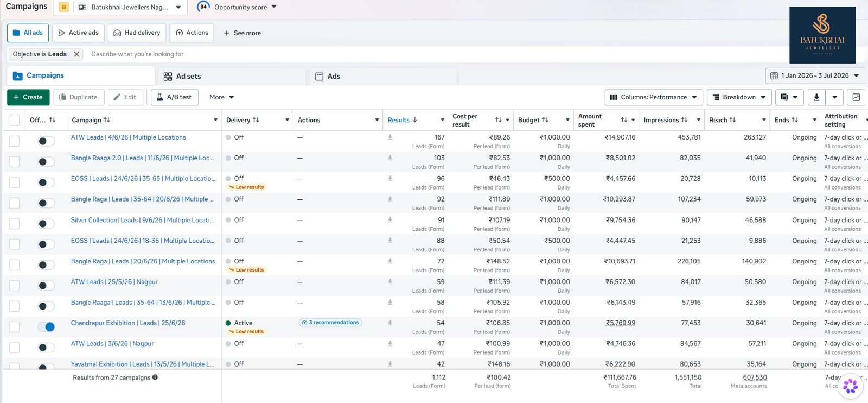Click the Batukbhai Jewellers logo thumbnail
The width and height of the screenshot is (868, 403).
pos(822,35)
